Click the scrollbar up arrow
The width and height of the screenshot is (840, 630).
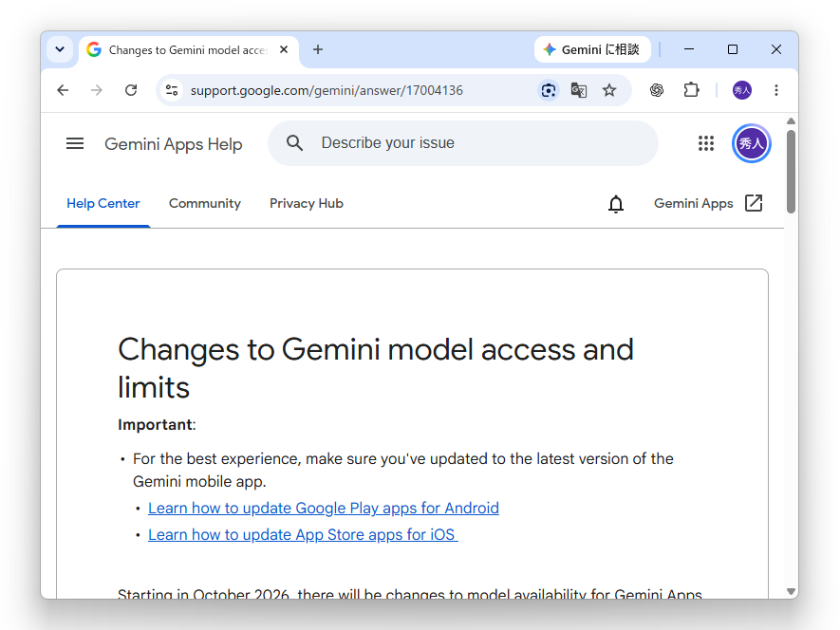point(791,121)
